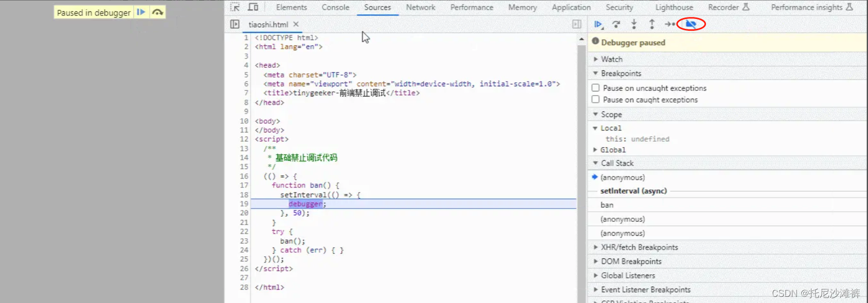Select the Sources tab
The width and height of the screenshot is (868, 303).
(377, 7)
